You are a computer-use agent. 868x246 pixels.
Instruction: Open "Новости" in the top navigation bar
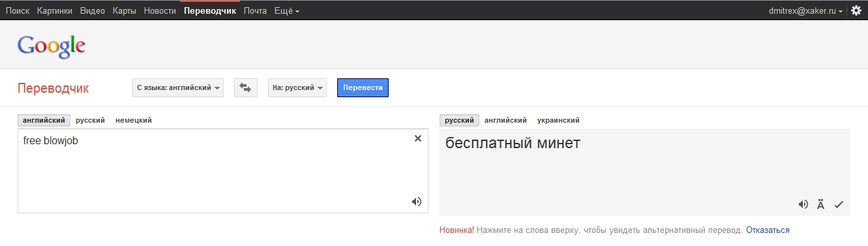160,11
